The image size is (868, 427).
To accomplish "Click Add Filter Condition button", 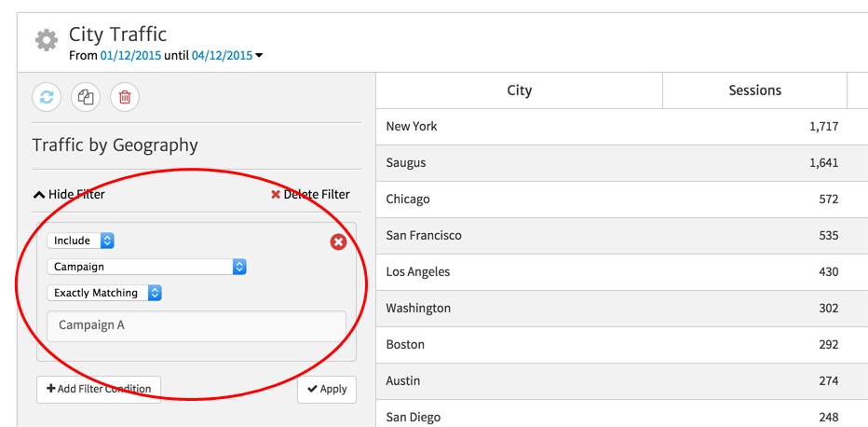I will click(99, 389).
